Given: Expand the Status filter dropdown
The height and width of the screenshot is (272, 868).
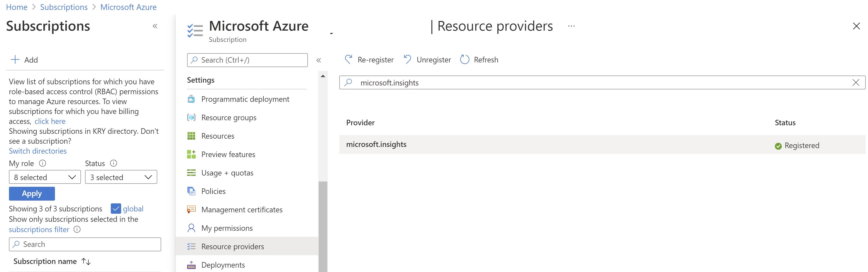Looking at the screenshot, I should [x=121, y=177].
